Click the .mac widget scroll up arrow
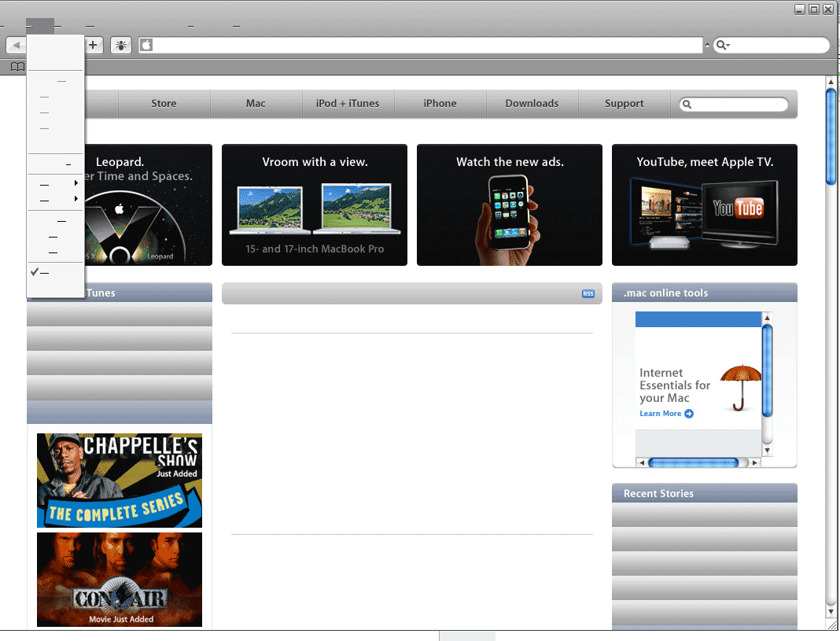Viewport: 840px width, 641px height. point(767,318)
